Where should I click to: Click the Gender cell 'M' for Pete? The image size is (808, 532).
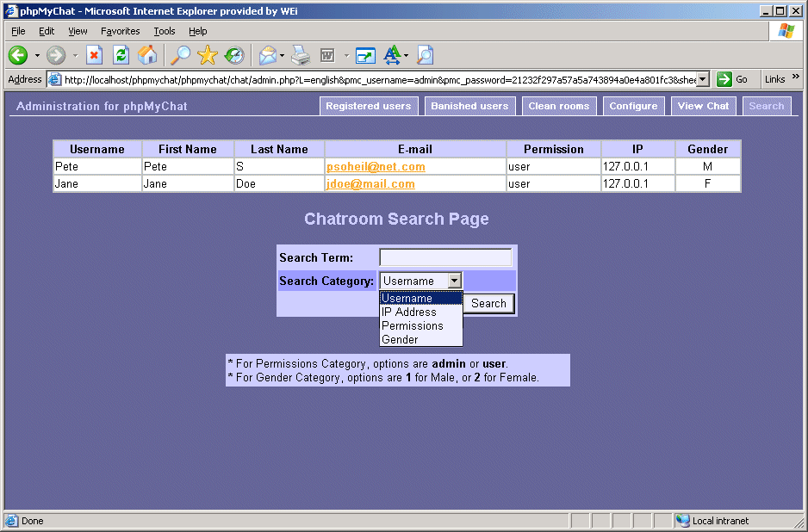tap(707, 166)
